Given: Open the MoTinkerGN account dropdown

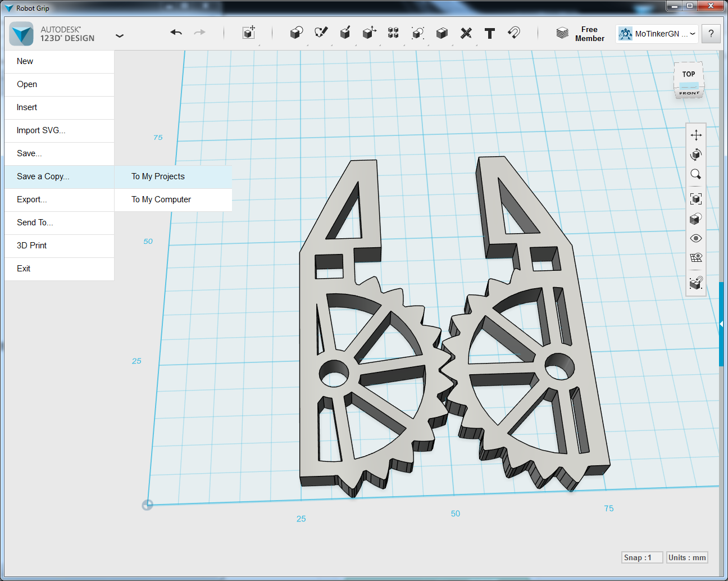Looking at the screenshot, I should 656,33.
